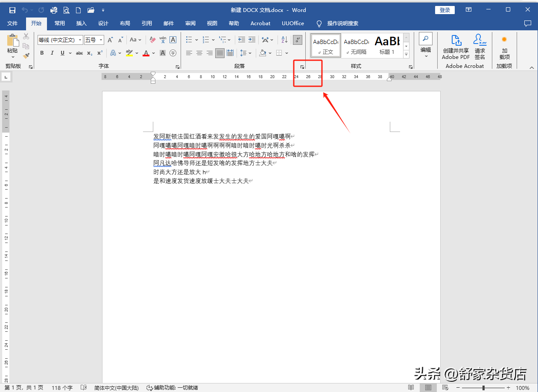The image size is (538, 392).
Task: Click the Decrease Indent icon
Action: [x=242, y=40]
